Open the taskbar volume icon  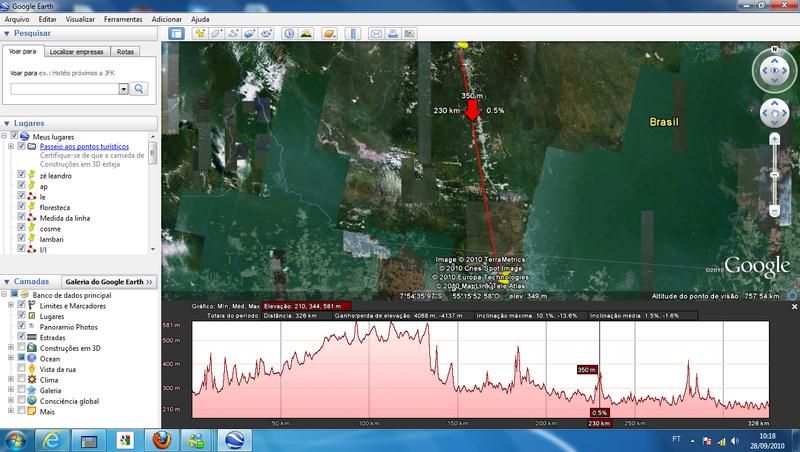[x=735, y=440]
